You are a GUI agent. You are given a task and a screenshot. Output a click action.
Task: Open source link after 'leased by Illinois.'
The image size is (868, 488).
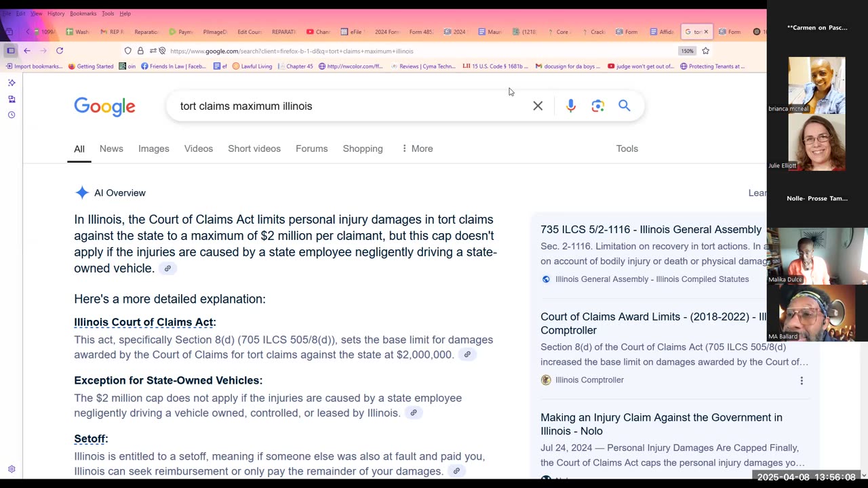point(413,413)
